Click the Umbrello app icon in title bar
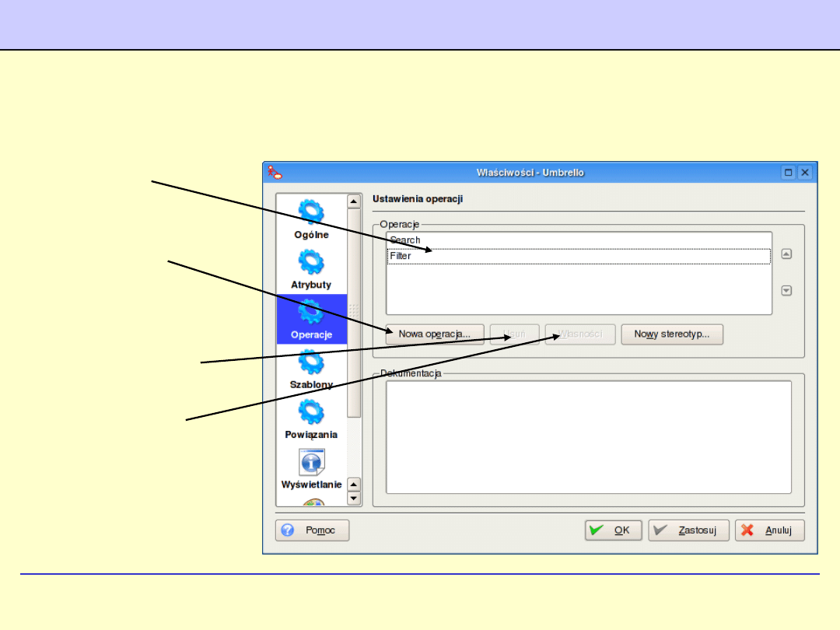Viewport: 840px width, 630px height. click(275, 173)
